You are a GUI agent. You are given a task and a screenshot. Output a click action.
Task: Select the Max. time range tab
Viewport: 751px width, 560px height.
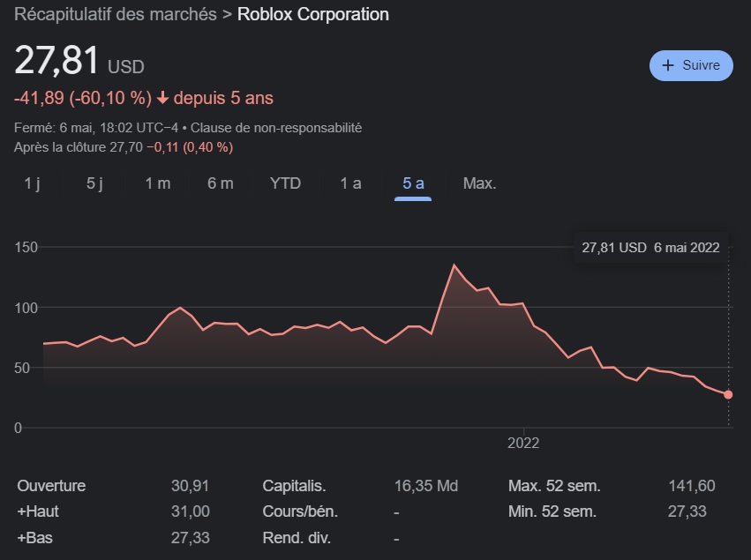(479, 183)
